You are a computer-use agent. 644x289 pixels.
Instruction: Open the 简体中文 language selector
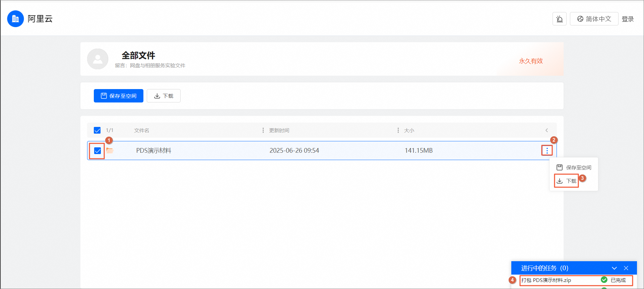[x=594, y=19]
